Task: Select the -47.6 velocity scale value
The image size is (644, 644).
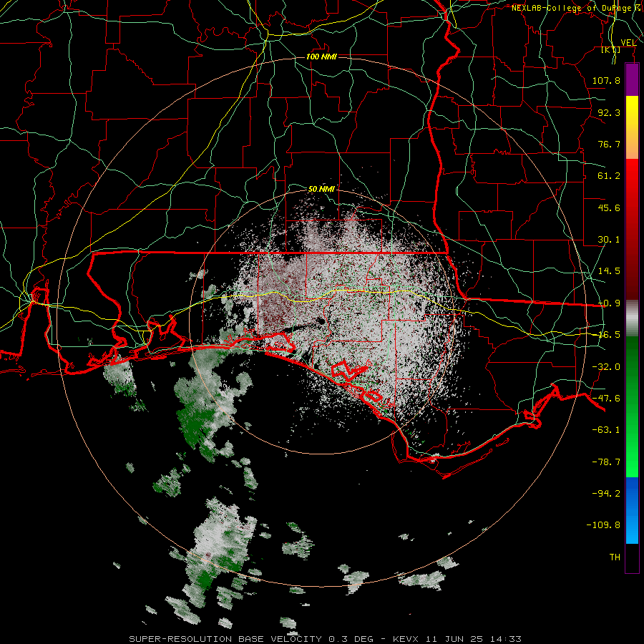Action: pos(606,399)
